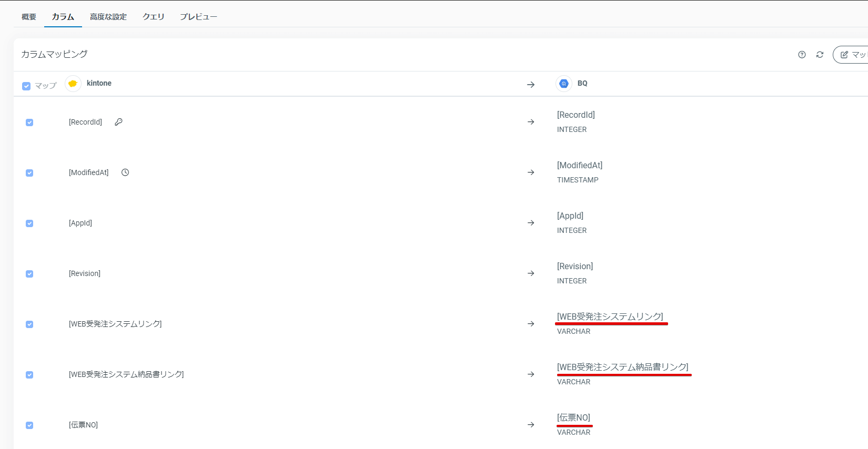Click the edit mapping button with pencil icon
Image resolution: width=868 pixels, height=449 pixels.
click(x=851, y=55)
